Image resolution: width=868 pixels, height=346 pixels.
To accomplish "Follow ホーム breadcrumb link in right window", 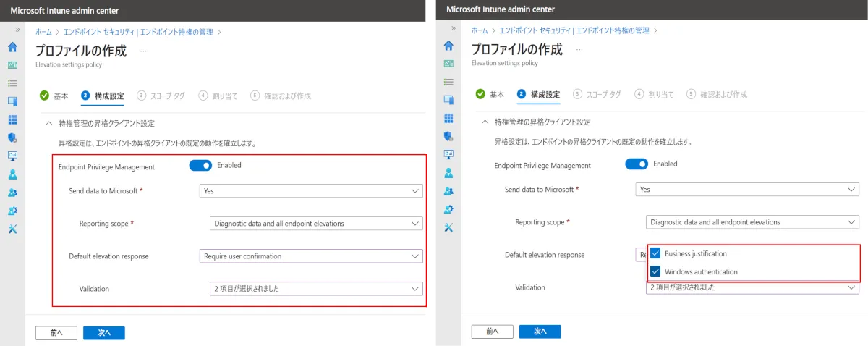I will [x=480, y=30].
